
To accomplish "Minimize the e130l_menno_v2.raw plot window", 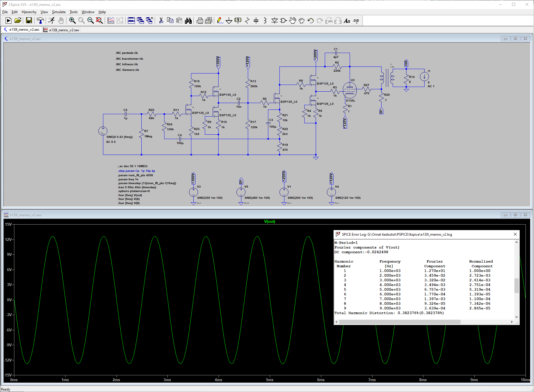I will tap(505, 215).
